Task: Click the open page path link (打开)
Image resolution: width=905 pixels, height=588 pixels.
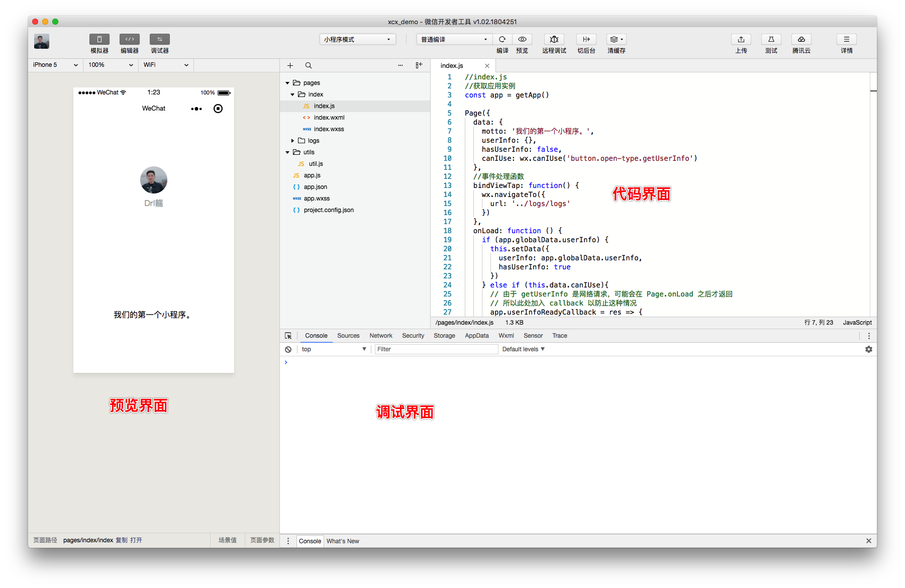Action: (x=136, y=540)
